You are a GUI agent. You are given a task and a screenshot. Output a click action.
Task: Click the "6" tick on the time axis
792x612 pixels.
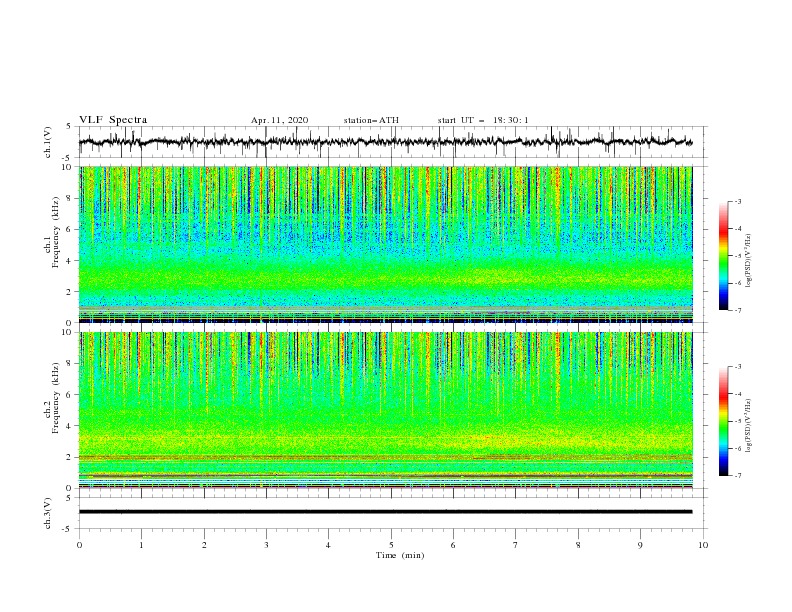(454, 545)
